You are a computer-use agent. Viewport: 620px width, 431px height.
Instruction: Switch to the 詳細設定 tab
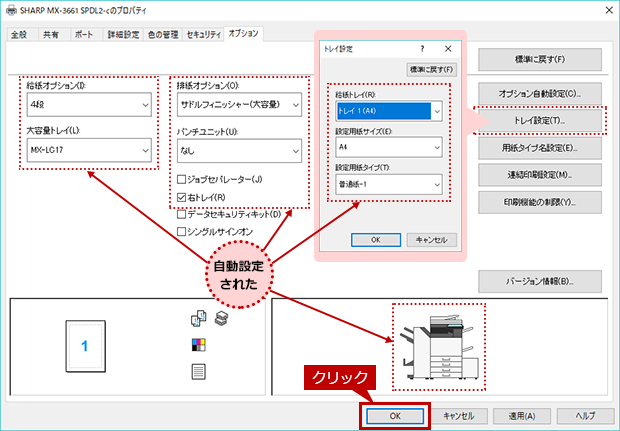click(123, 35)
